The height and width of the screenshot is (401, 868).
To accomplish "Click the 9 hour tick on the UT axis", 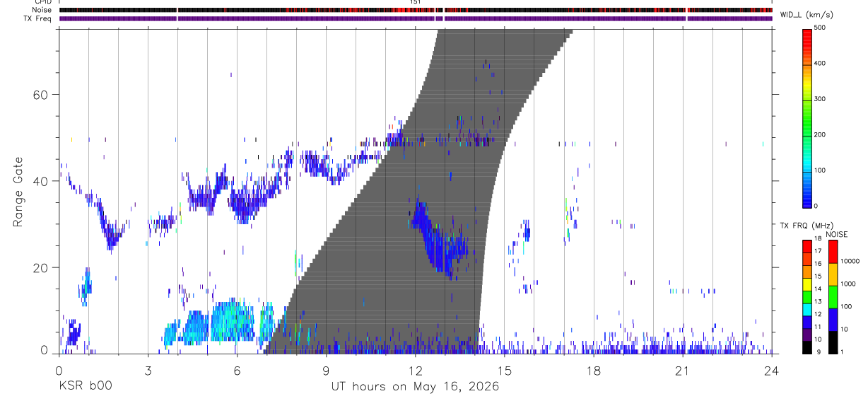I will [326, 371].
